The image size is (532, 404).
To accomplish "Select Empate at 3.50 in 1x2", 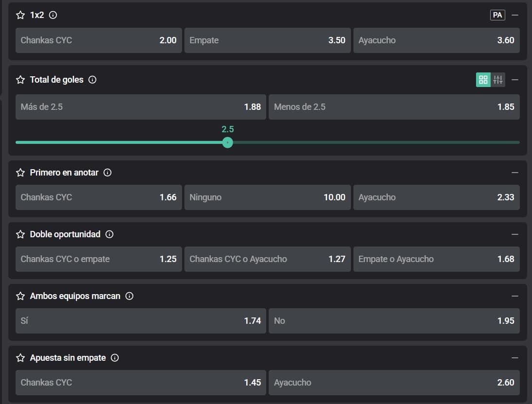I will tap(267, 40).
